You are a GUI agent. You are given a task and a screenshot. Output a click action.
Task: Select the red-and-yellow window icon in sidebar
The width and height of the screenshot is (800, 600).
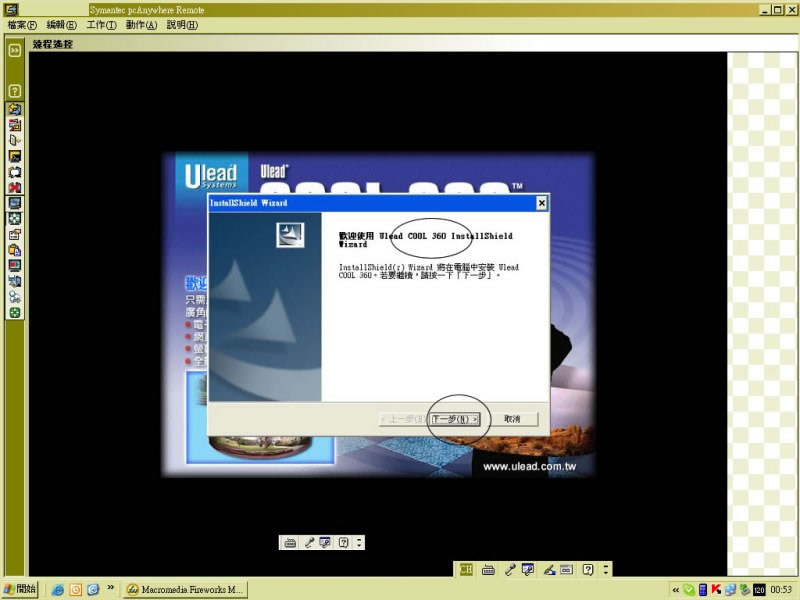15,125
